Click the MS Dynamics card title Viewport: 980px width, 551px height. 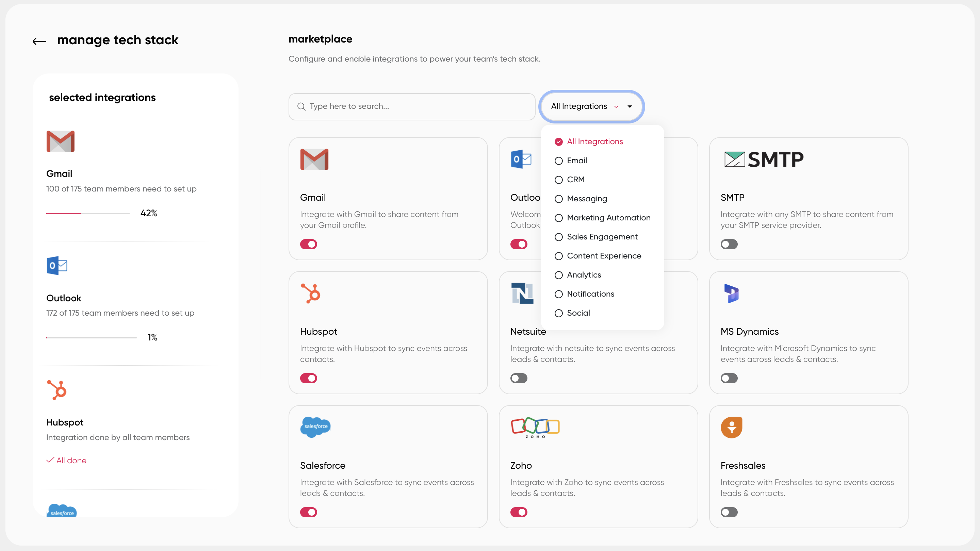[749, 331]
